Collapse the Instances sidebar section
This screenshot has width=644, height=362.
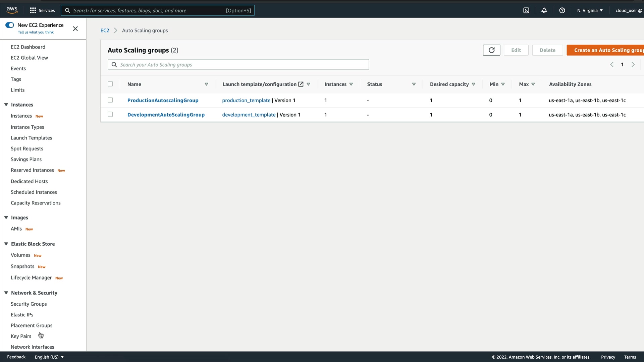coord(6,105)
